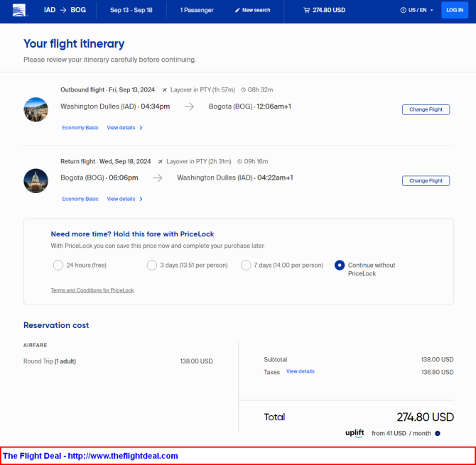Select the IAD to BOG route in header
The width and height of the screenshot is (476, 465).
(65, 10)
